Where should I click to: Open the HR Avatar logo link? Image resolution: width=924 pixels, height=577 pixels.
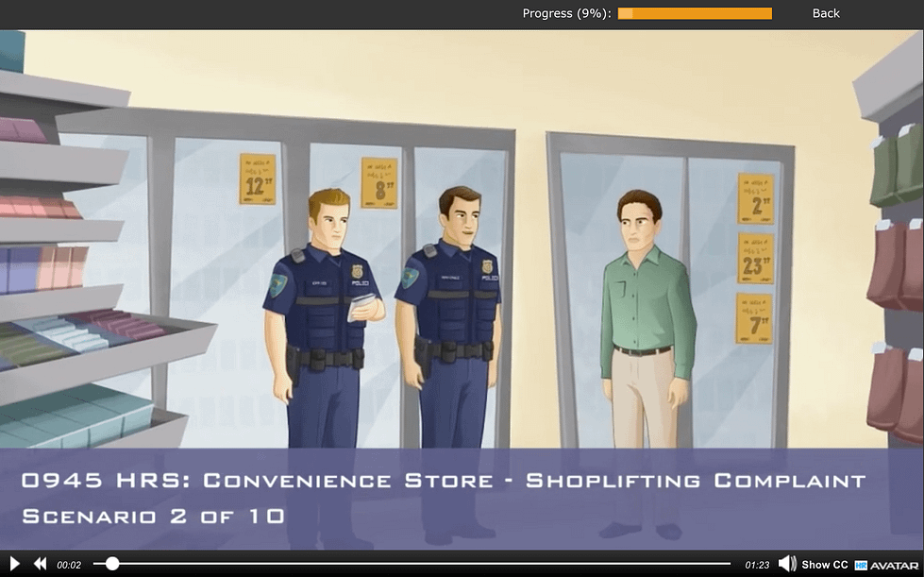(886, 565)
